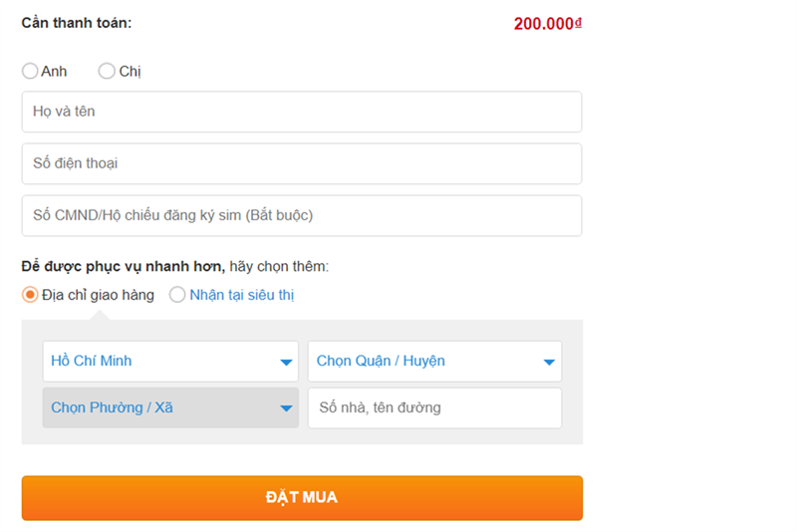Open the "Hồ Chí Minh" city dropdown
The width and height of the screenshot is (797, 532).
click(159, 361)
